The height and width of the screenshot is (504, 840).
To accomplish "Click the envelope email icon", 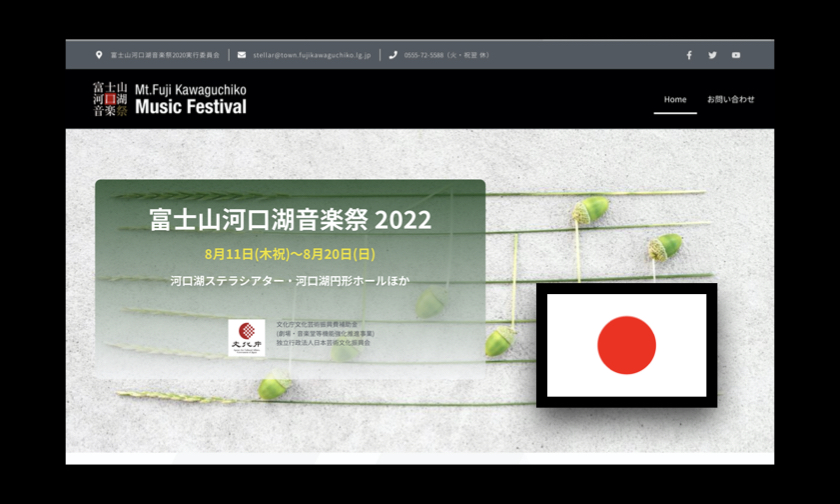I will tap(242, 55).
